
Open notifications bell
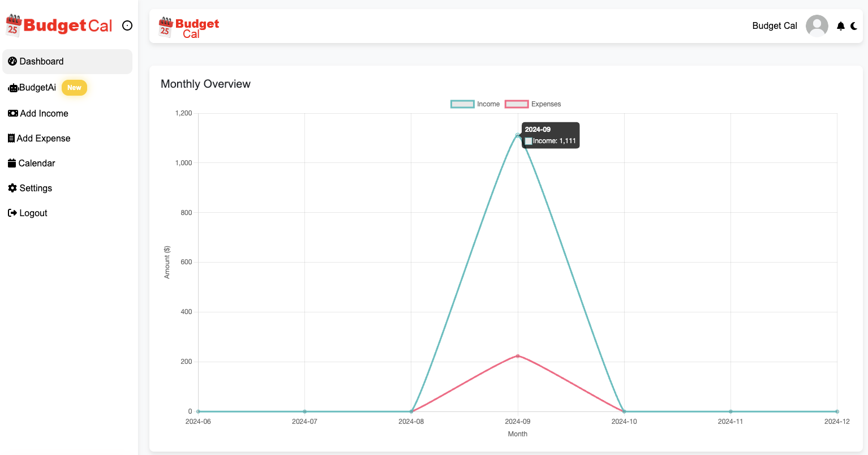(x=841, y=26)
